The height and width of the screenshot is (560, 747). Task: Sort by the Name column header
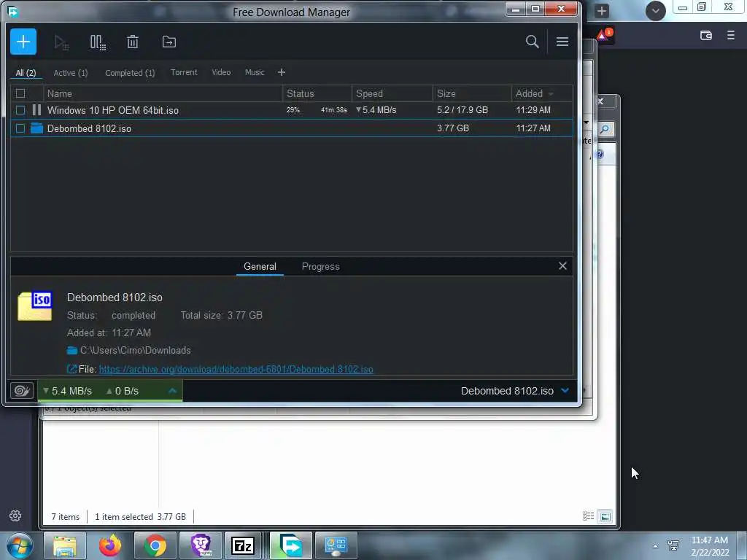point(163,93)
